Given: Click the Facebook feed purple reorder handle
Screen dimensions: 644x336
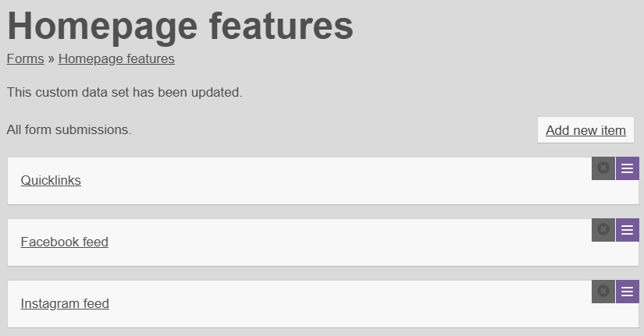Looking at the screenshot, I should 628,229.
